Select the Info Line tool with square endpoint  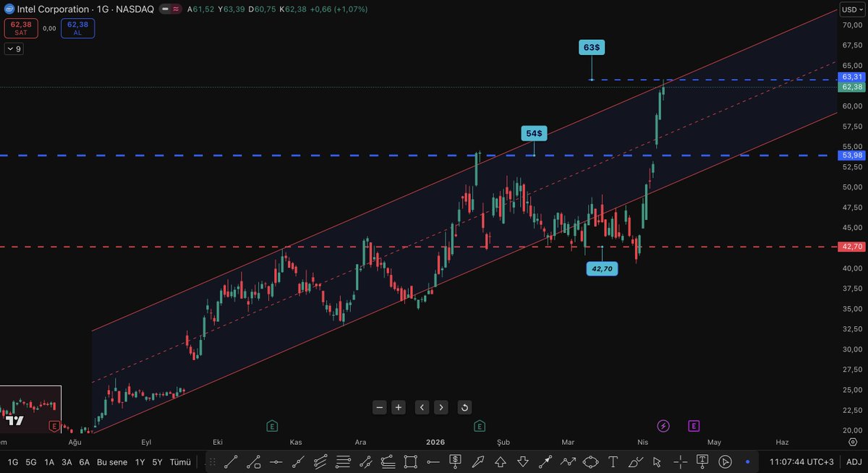[x=254, y=461]
